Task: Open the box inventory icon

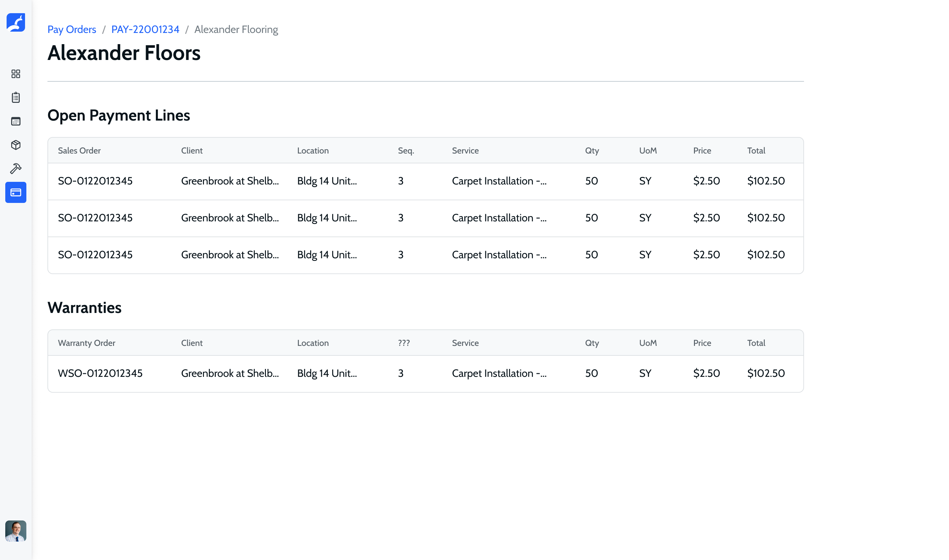Action: tap(15, 145)
